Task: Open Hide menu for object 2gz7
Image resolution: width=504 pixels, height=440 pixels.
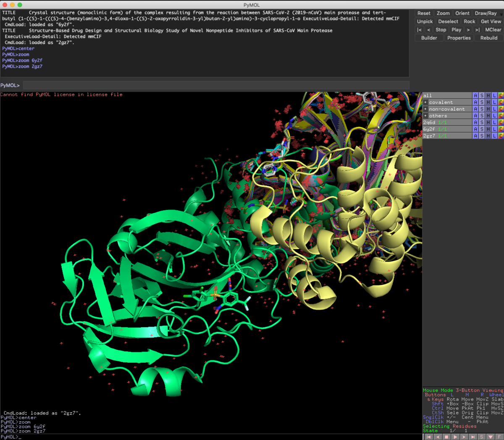Action: pos(488,136)
